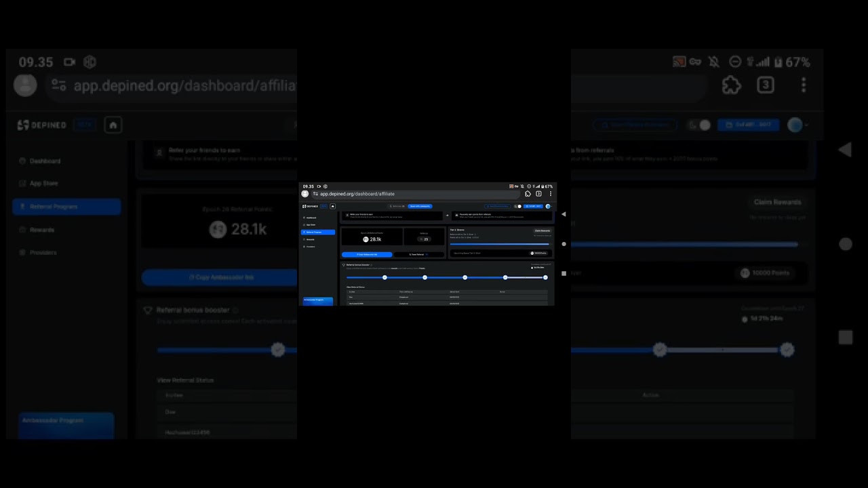Click Share with community button in centered view
This screenshot has height=488, width=868.
click(x=420, y=206)
